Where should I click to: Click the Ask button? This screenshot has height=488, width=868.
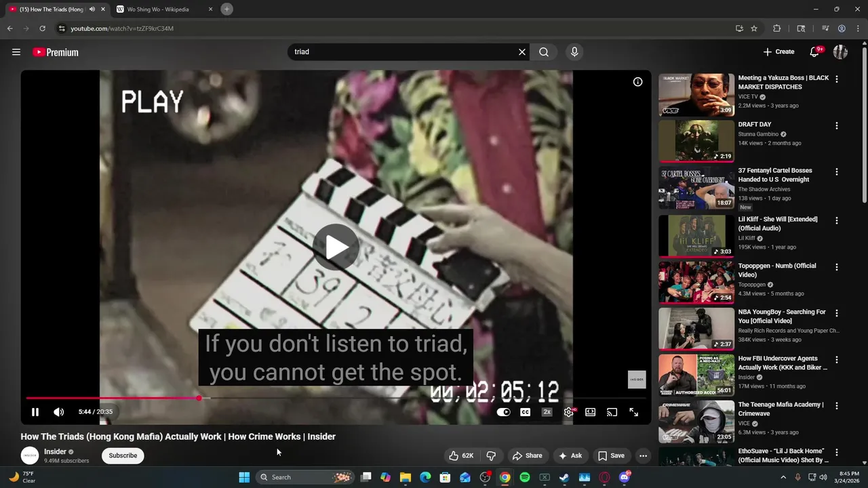point(570,455)
